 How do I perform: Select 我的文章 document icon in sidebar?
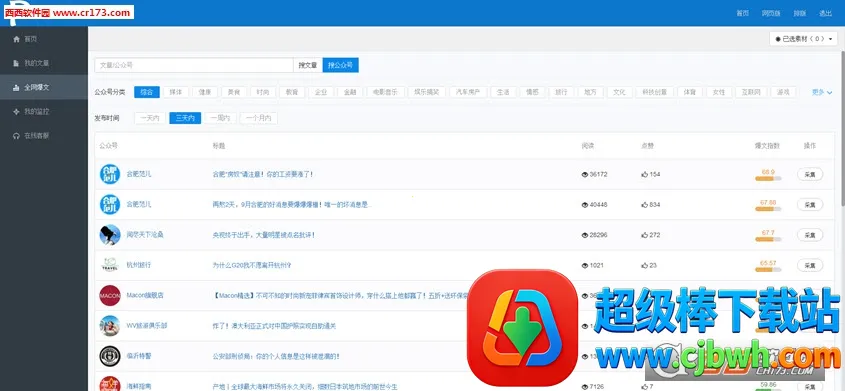17,63
